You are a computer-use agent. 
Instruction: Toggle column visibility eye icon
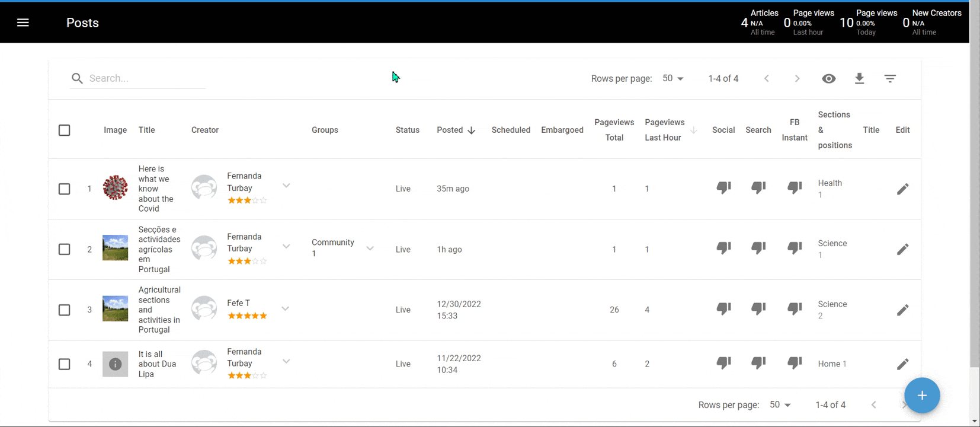tap(829, 78)
